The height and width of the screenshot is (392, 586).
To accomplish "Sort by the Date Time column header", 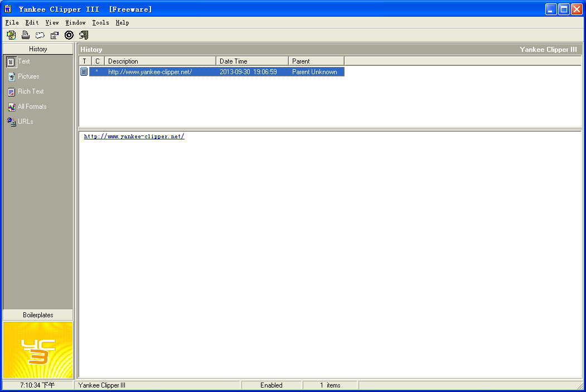I will pos(252,61).
